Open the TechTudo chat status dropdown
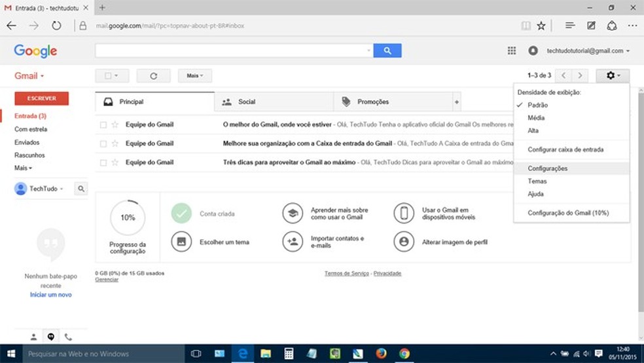This screenshot has height=363, width=644. [x=62, y=189]
